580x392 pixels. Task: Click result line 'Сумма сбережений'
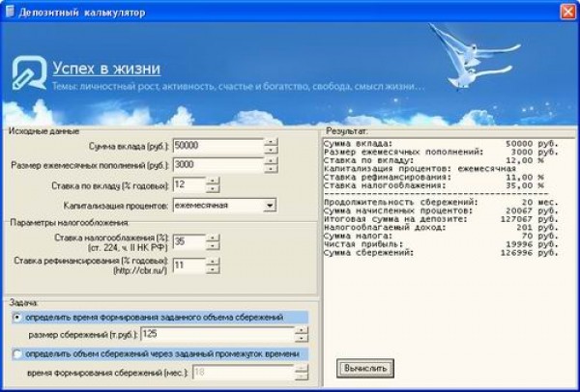pyautogui.click(x=441, y=253)
